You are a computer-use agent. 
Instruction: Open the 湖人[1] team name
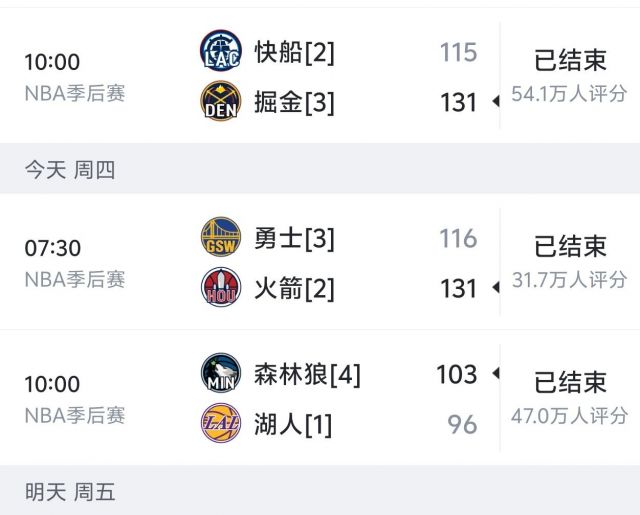pos(293,425)
